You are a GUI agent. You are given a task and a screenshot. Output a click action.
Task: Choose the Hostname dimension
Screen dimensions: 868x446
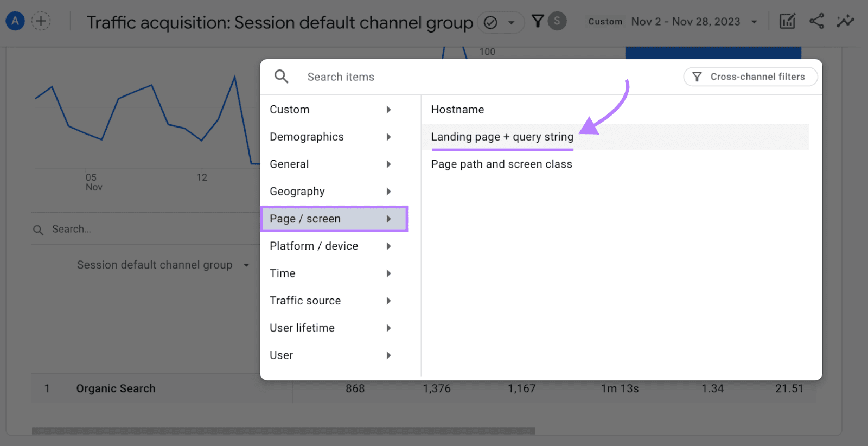click(x=457, y=110)
